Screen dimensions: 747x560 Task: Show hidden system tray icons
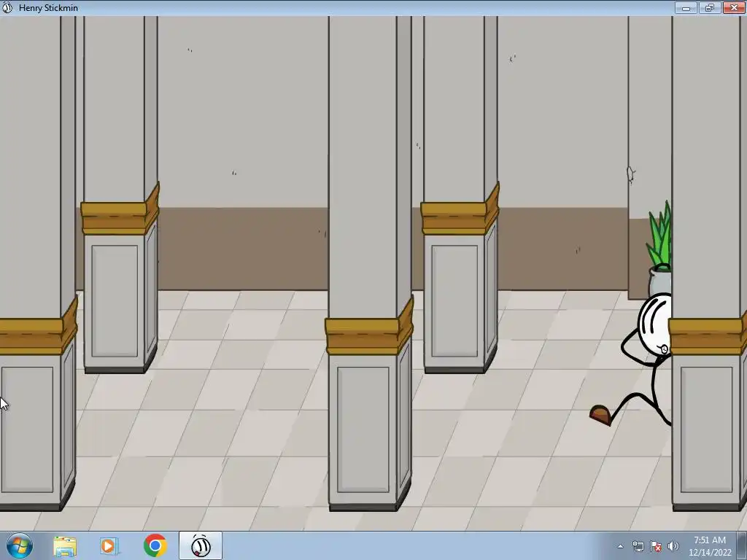click(x=620, y=546)
